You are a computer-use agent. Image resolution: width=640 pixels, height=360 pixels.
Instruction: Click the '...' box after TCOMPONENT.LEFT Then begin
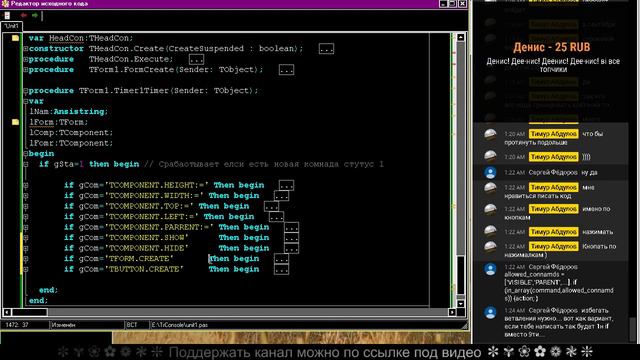276,217
